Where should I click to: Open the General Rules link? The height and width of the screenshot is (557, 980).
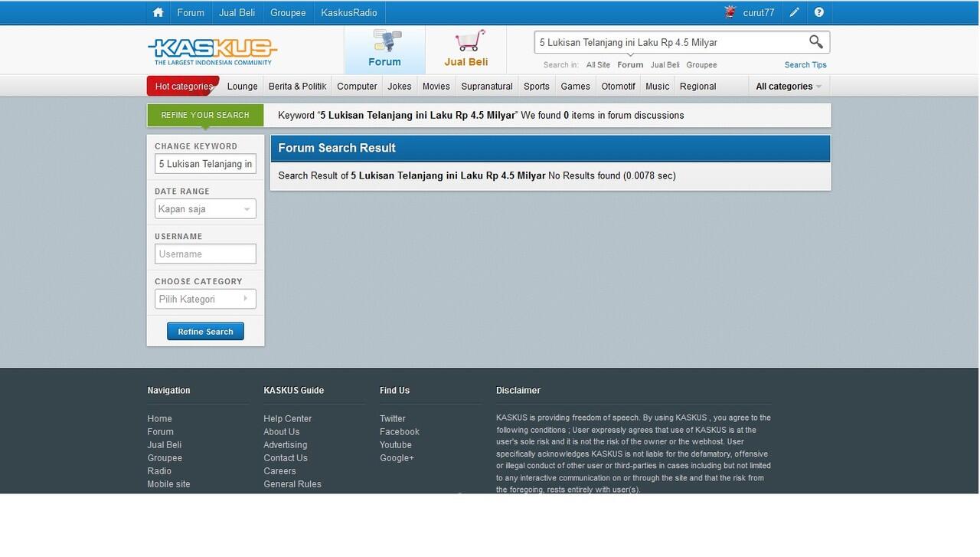pos(292,484)
